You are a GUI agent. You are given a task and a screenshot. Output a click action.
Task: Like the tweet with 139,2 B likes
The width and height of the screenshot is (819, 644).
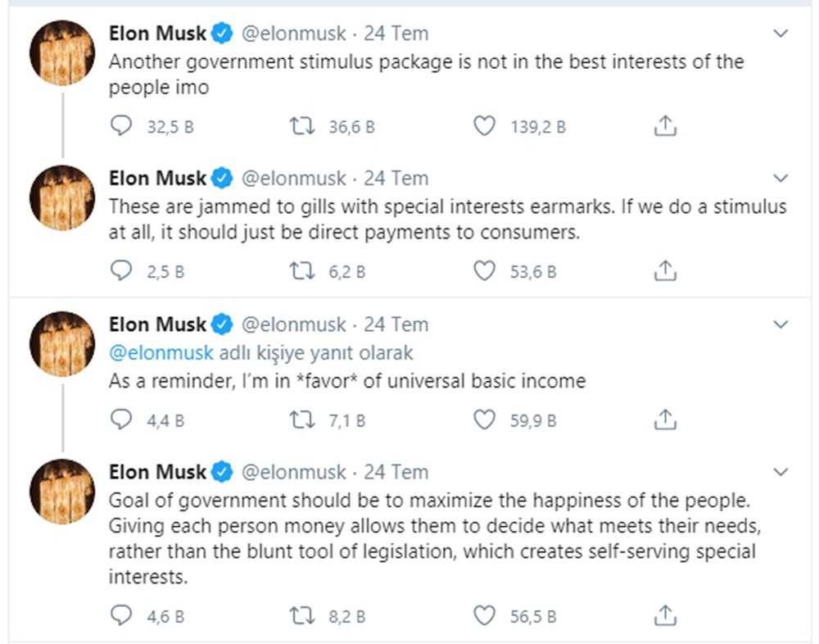[485, 126]
